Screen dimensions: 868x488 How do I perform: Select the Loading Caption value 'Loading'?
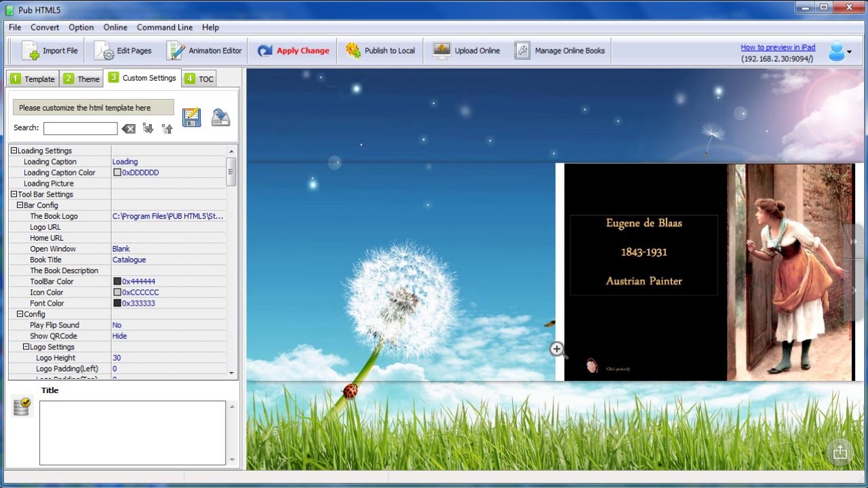tap(125, 161)
